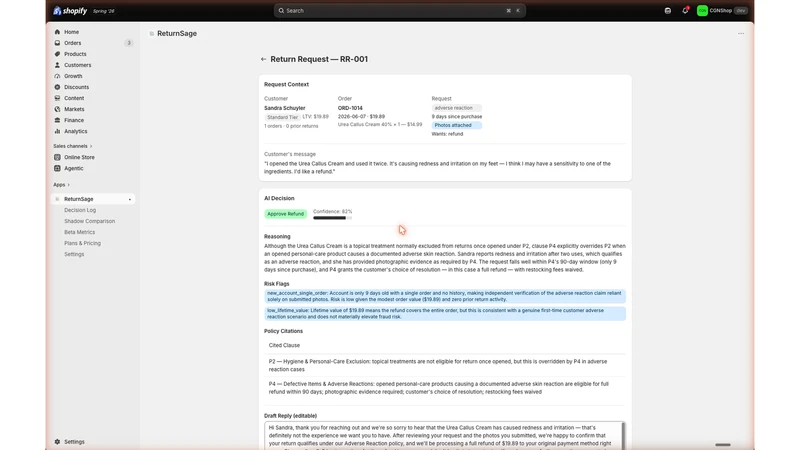Click the Products tag icon
The image size is (800, 450).
coord(57,54)
